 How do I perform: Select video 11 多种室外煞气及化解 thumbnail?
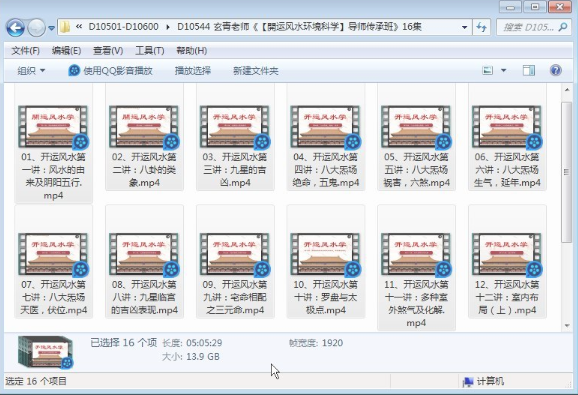(x=416, y=255)
